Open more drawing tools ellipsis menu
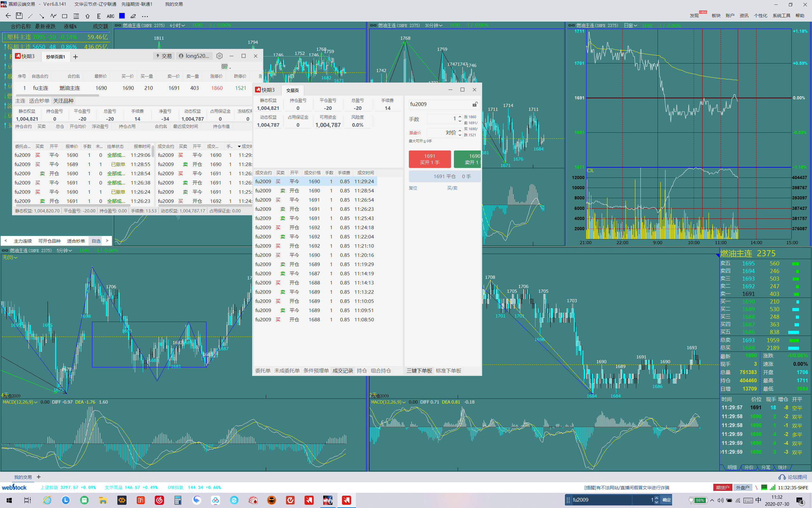Screen dimensions: 812x508 [x=145, y=16]
